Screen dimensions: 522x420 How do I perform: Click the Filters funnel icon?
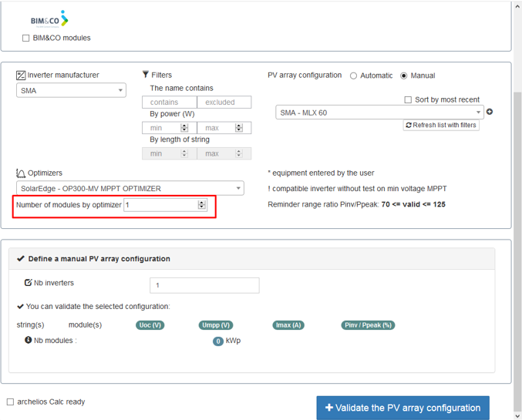pos(146,74)
